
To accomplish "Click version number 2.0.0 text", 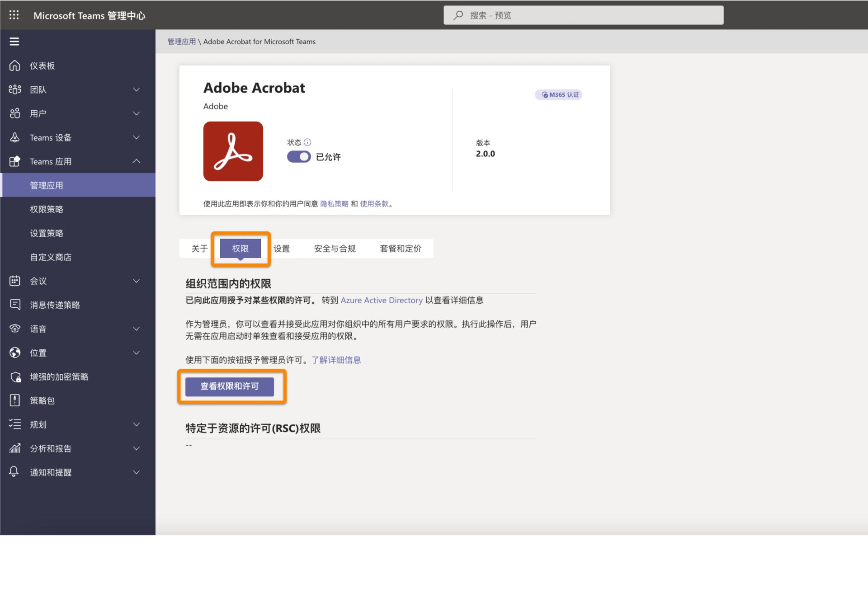I will coord(486,154).
